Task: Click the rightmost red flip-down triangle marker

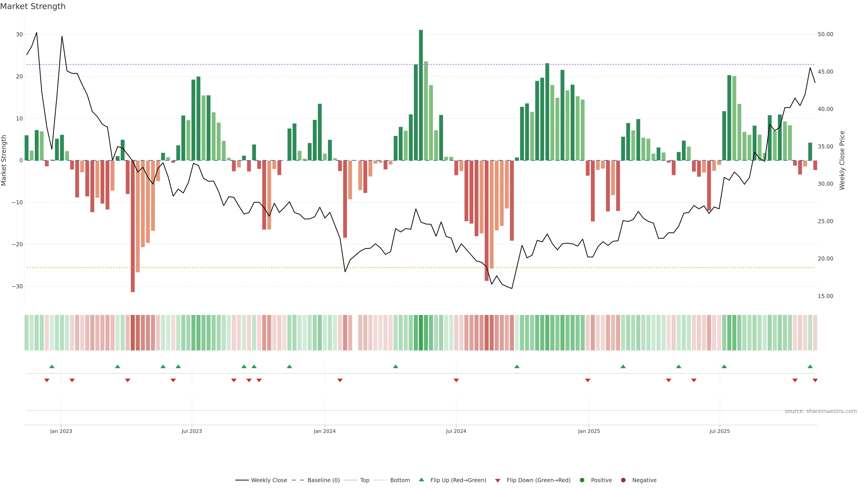Action: pyautogui.click(x=815, y=380)
